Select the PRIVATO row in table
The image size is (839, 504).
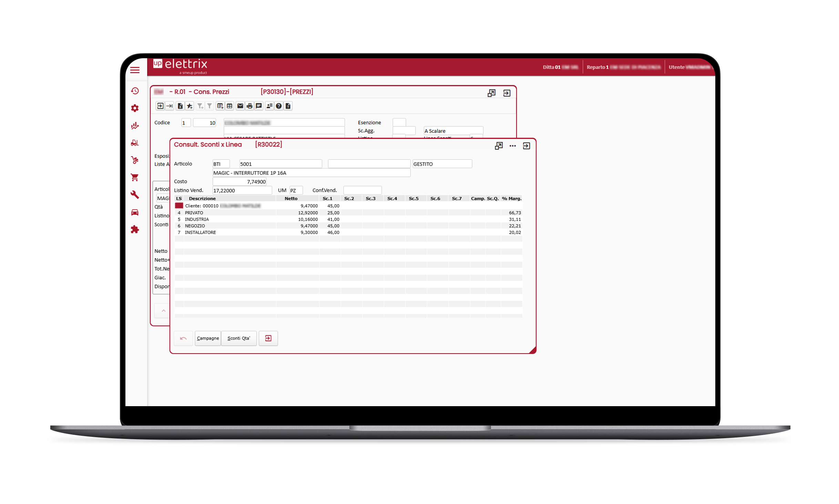click(348, 213)
